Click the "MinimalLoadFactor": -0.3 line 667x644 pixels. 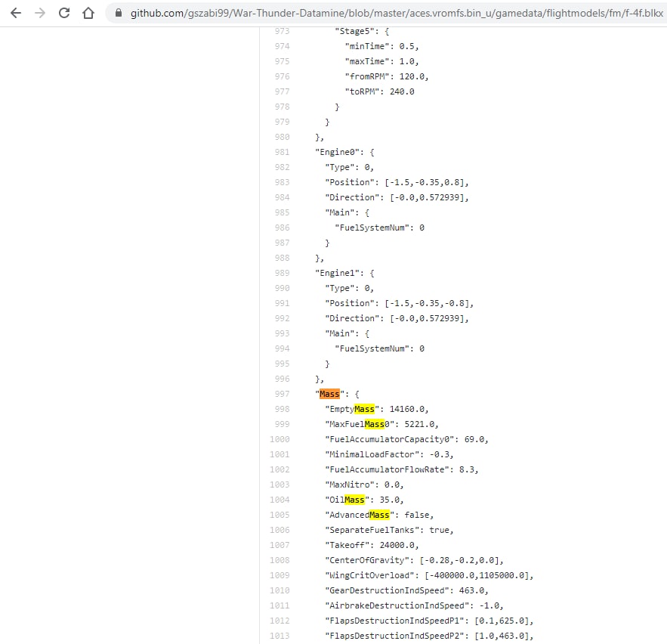(389, 454)
